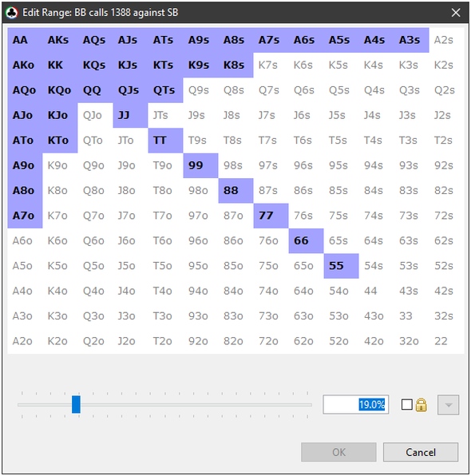Viewport: 471px width, 476px height.
Task: Select the 22 hand cell
Action: pyautogui.click(x=446, y=341)
